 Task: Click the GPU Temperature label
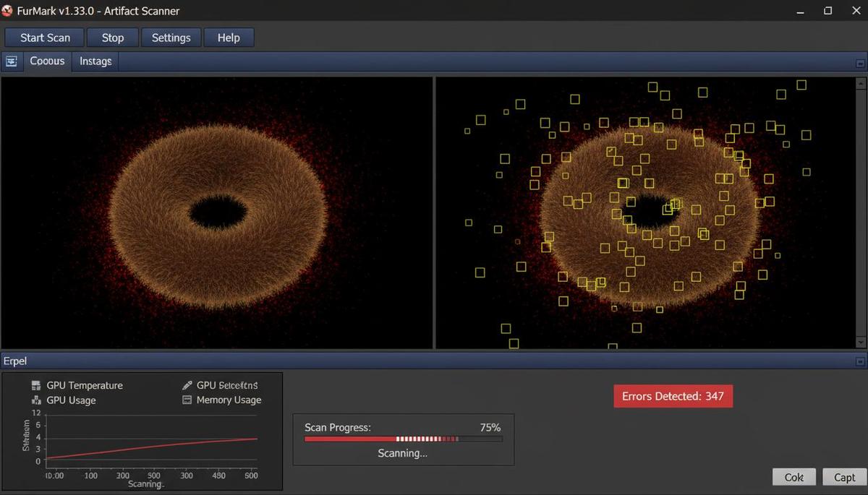(85, 385)
